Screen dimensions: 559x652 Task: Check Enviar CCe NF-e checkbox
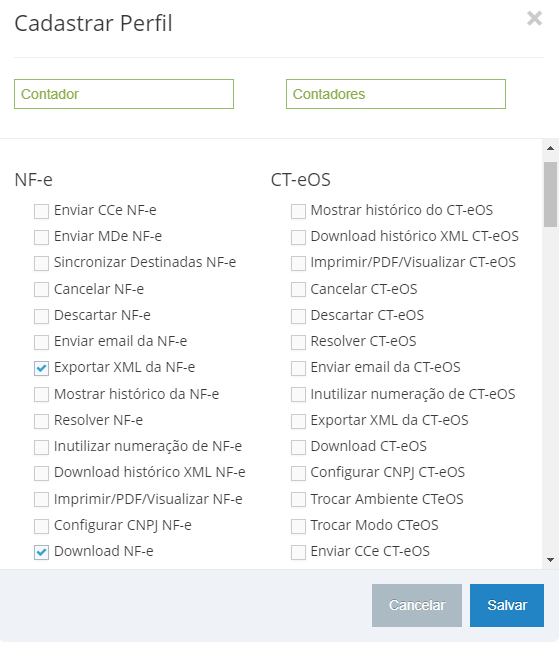41,211
